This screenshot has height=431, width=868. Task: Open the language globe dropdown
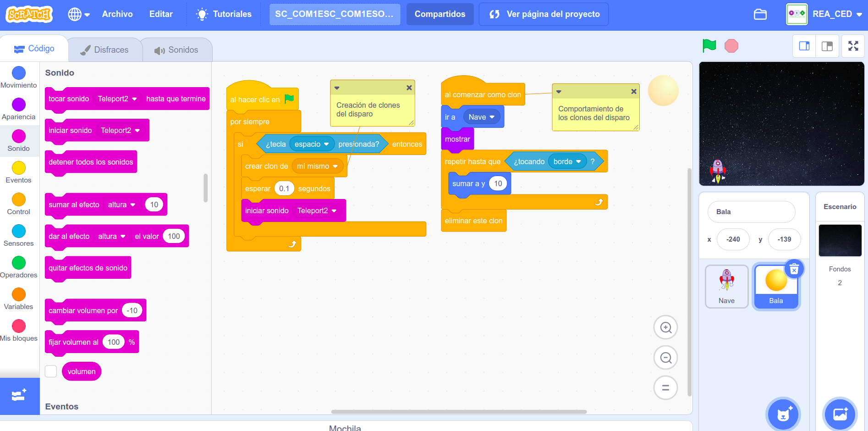tap(79, 14)
